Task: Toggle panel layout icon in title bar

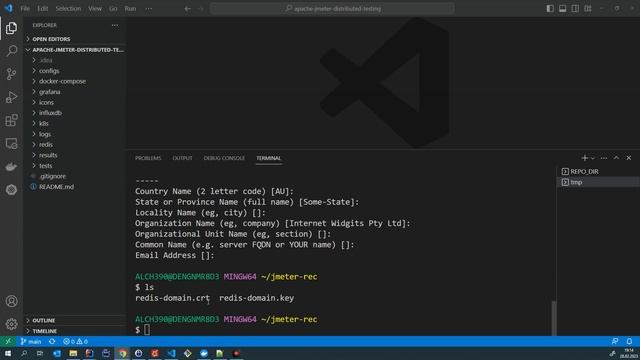Action: coord(562,9)
